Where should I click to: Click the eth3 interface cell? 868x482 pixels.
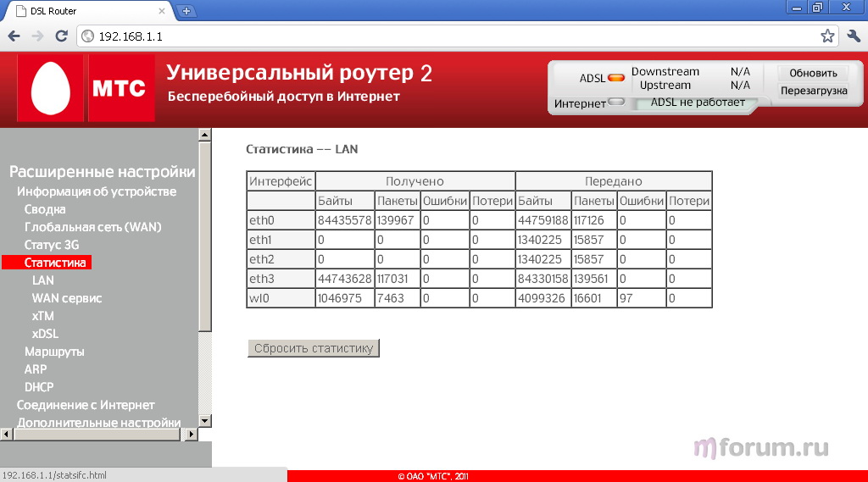click(x=281, y=279)
